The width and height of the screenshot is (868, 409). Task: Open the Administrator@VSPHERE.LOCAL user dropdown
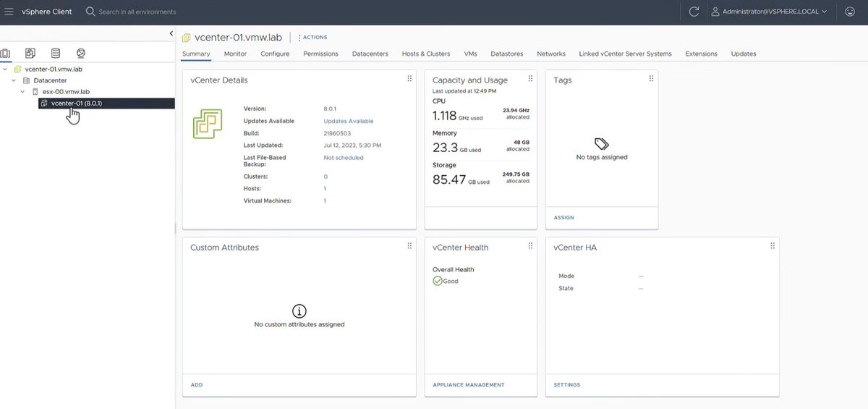[769, 12]
